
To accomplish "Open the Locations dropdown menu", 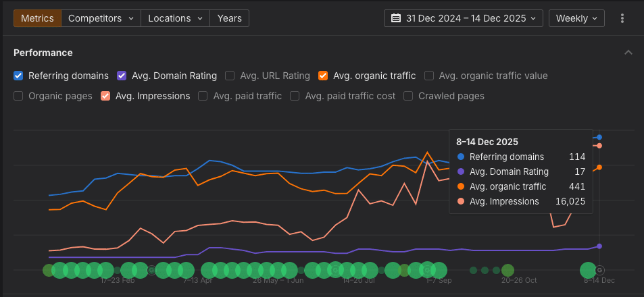I will [x=175, y=18].
